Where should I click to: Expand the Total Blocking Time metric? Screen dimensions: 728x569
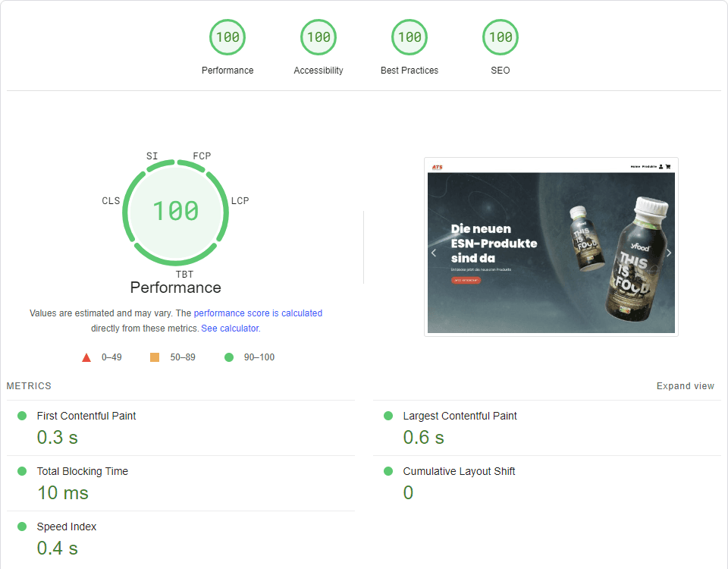(82, 471)
